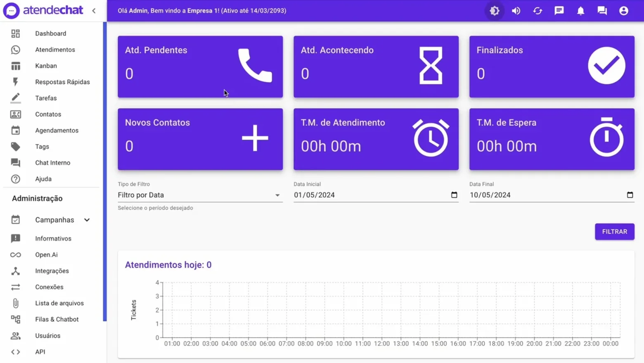This screenshot has height=363, width=644.
Task: Click the Atd. Acontecendo card
Action: (x=376, y=66)
